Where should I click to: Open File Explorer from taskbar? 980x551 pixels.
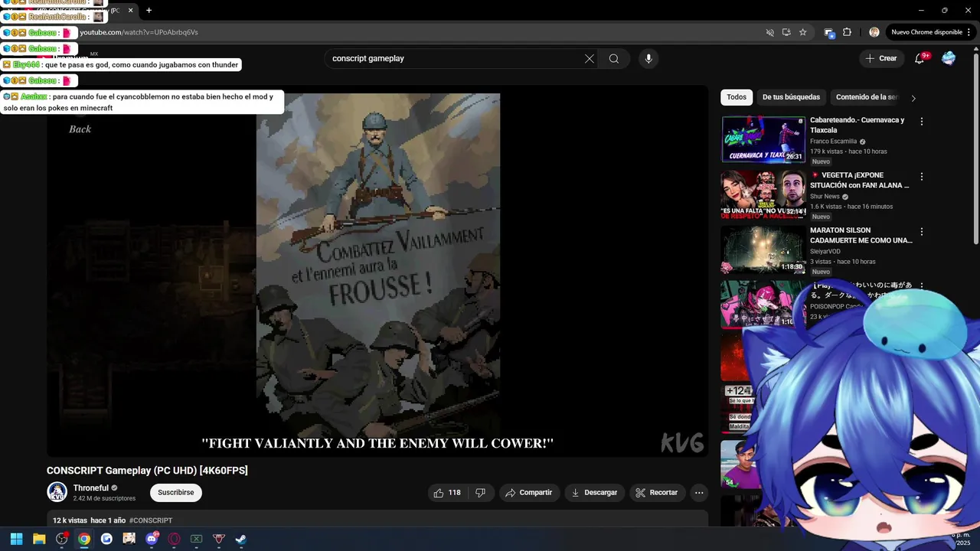pyautogui.click(x=39, y=539)
